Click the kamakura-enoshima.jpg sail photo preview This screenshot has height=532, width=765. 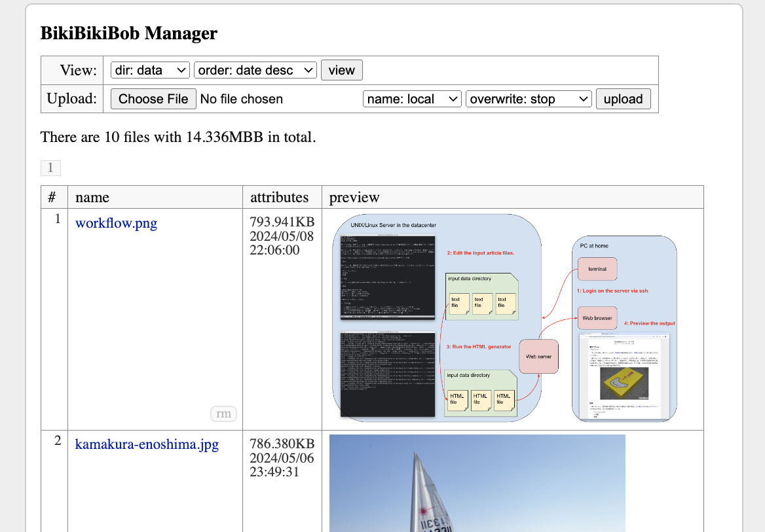click(x=477, y=483)
